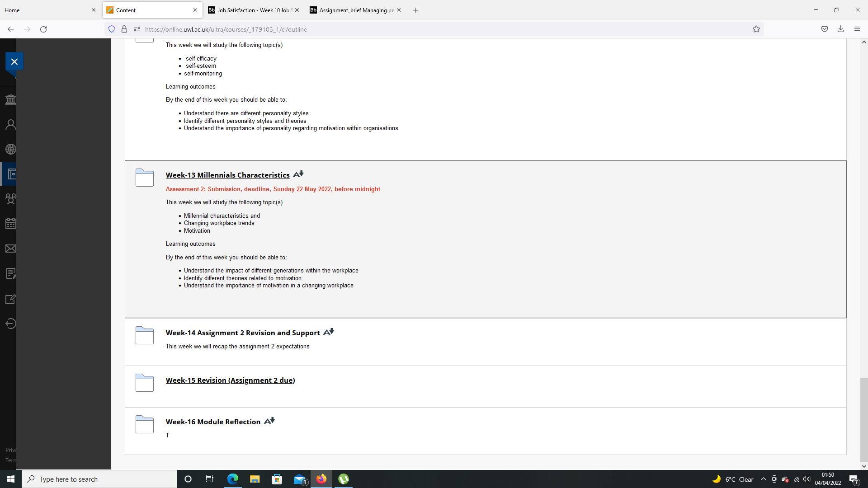
Task: Open Week-13 Millennials Characteristics folder link
Action: click(x=227, y=175)
